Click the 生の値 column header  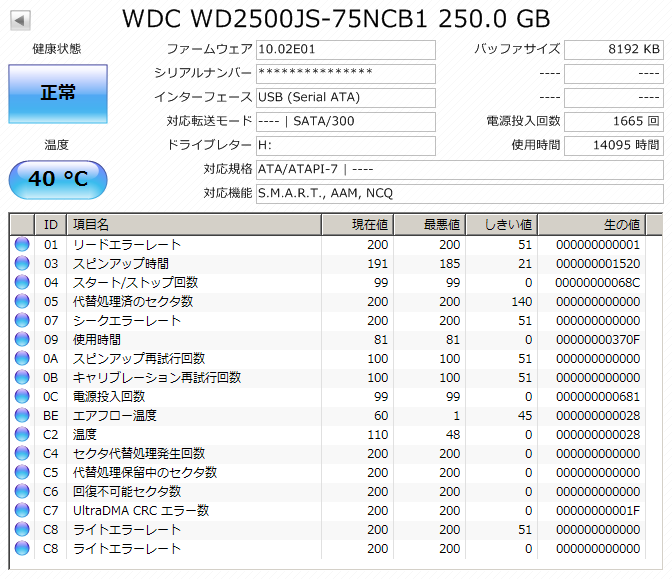coord(592,225)
